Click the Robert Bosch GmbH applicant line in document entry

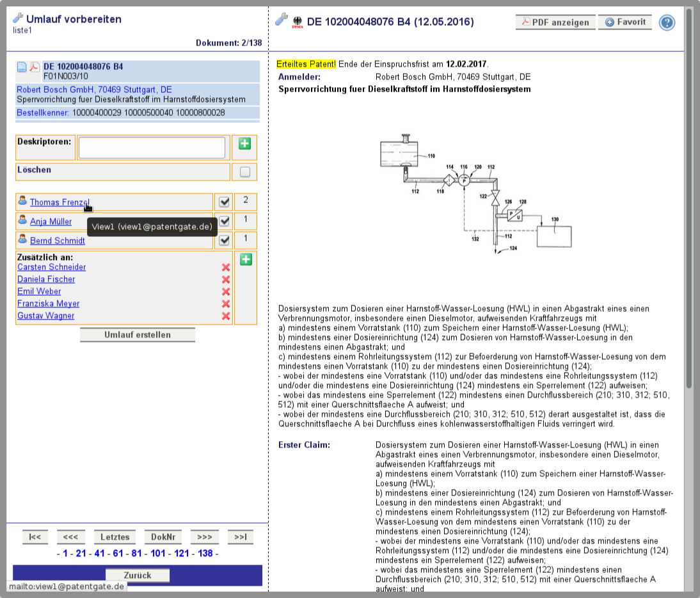click(94, 90)
